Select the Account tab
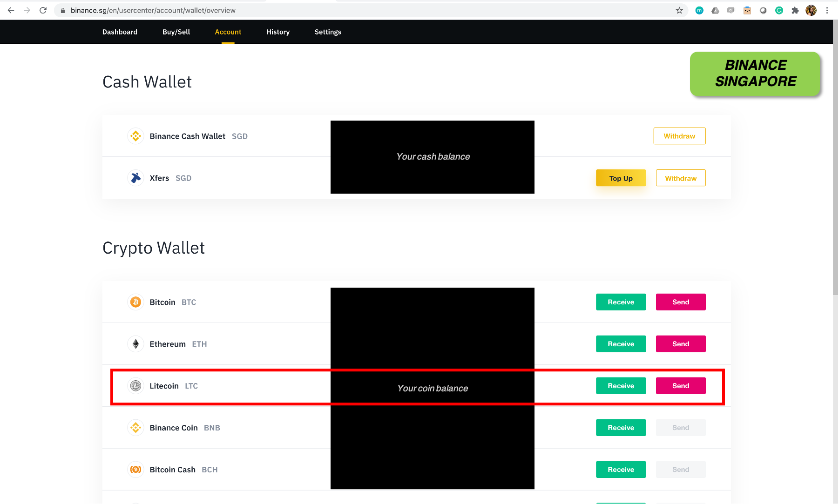 pos(228,32)
